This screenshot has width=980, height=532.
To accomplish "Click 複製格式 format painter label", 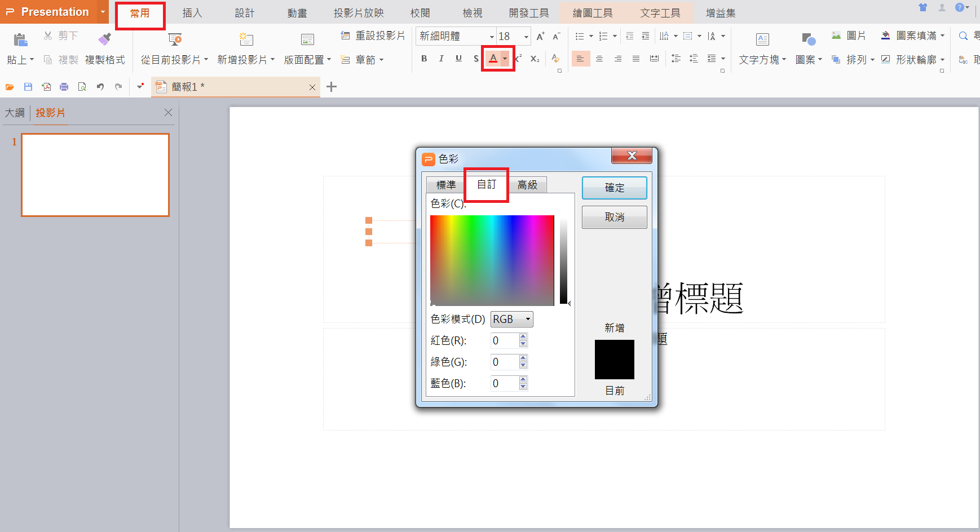I will (x=105, y=60).
